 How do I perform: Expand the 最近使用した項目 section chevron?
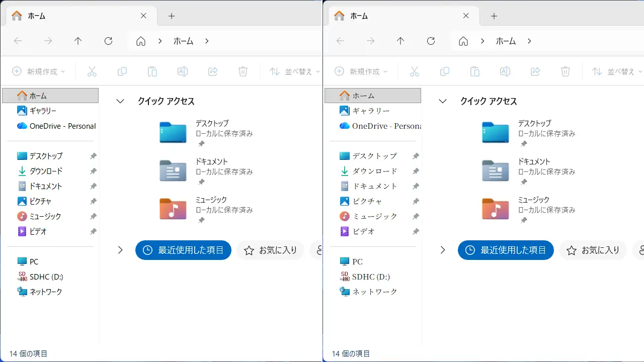(x=120, y=250)
